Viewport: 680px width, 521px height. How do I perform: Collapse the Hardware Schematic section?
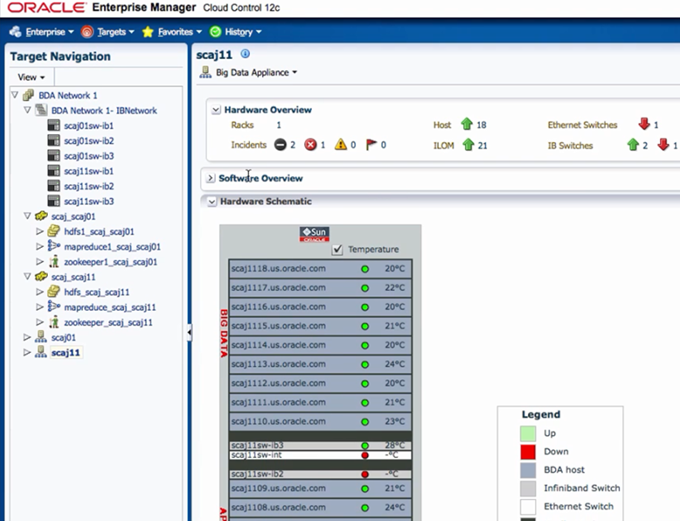tap(212, 202)
